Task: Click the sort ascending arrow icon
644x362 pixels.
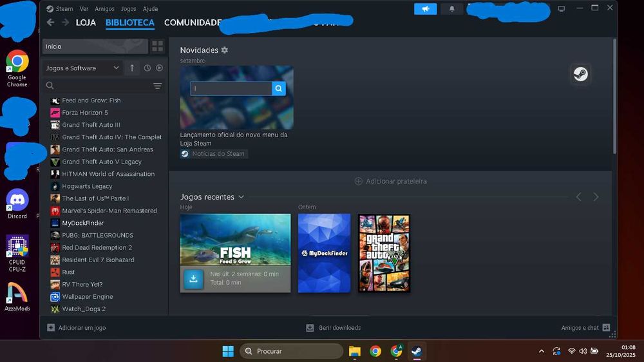Action: (x=132, y=68)
